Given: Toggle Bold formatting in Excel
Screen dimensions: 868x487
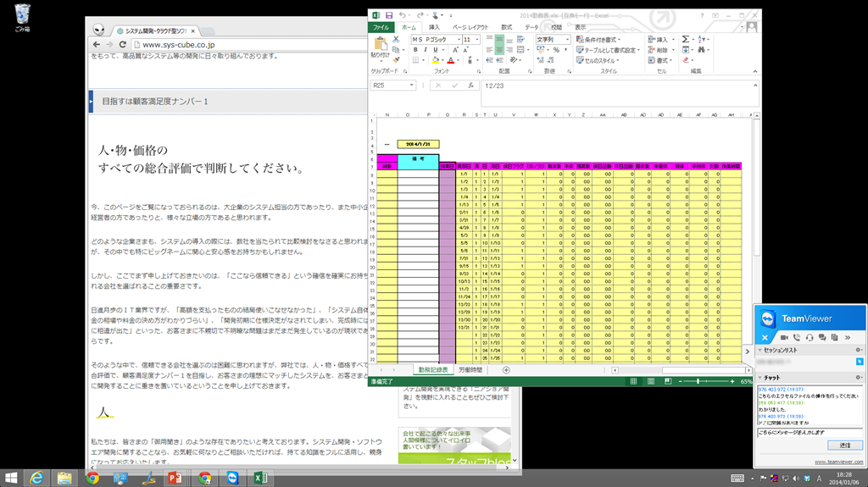Looking at the screenshot, I should 415,49.
